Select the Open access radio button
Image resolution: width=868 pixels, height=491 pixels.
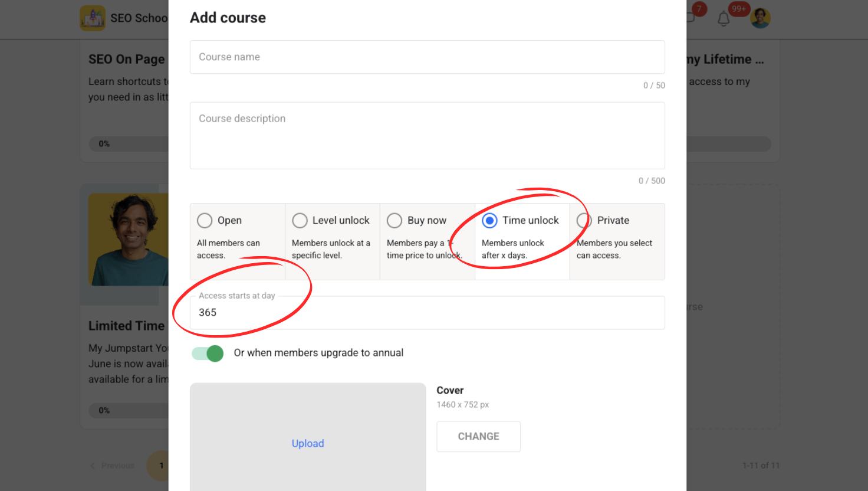tap(204, 220)
